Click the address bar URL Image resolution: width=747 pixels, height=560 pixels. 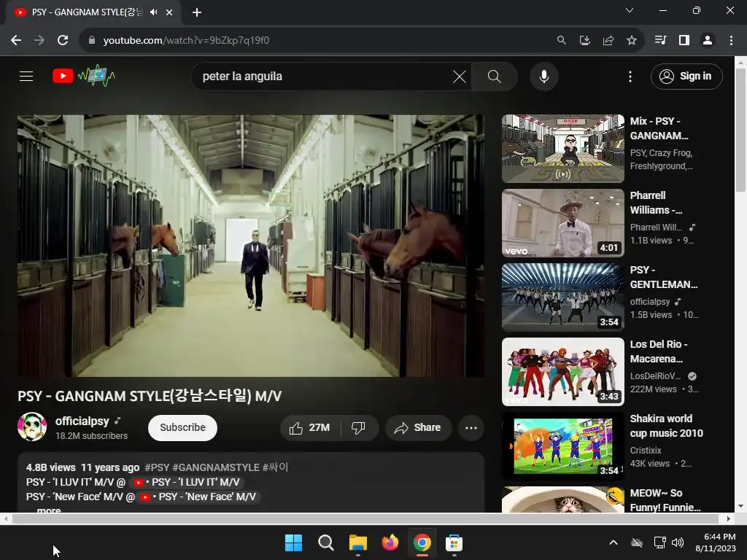pyautogui.click(x=186, y=41)
